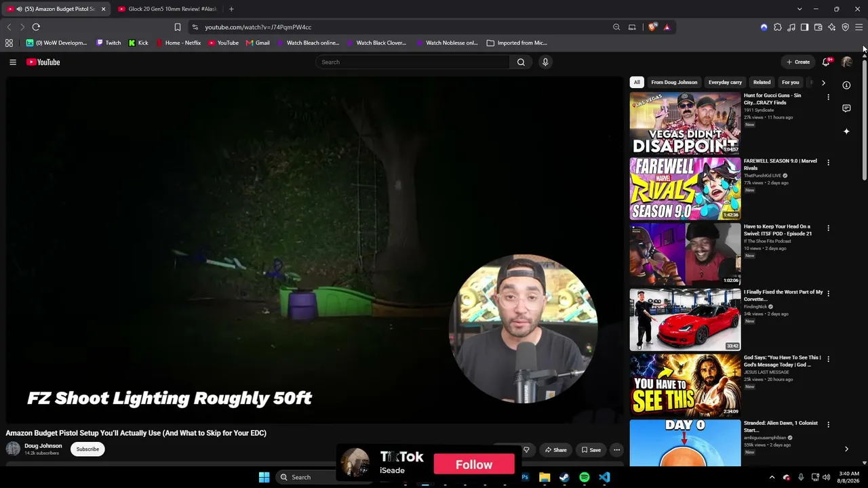Viewport: 868px width, 488px height.
Task: Open options for 'Stranded: Alien Dawn' video
Action: pyautogui.click(x=828, y=425)
